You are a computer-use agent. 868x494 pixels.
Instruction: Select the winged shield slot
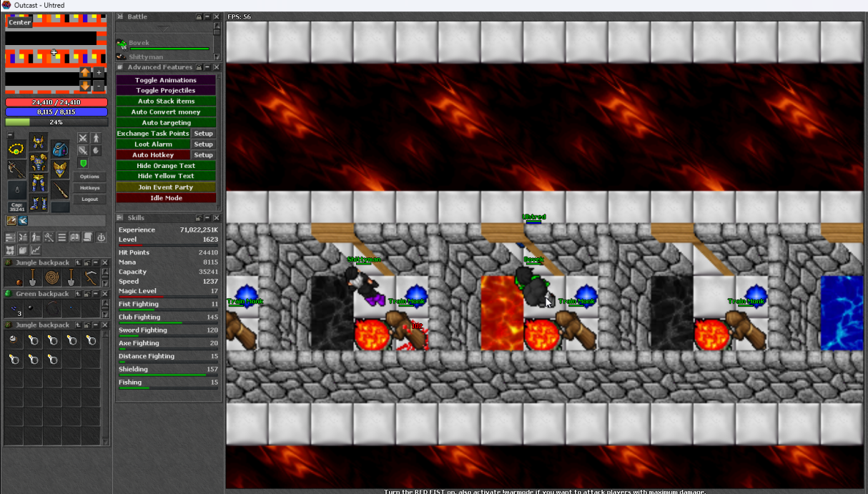click(x=60, y=170)
